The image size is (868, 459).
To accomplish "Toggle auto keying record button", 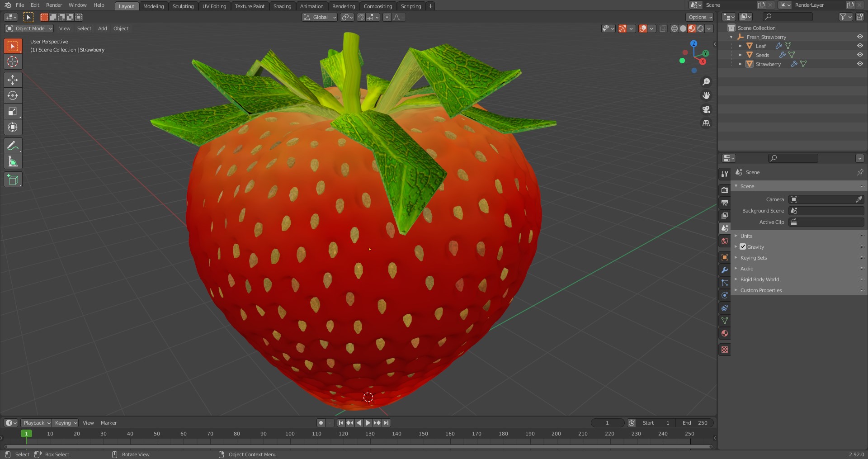I will (321, 423).
